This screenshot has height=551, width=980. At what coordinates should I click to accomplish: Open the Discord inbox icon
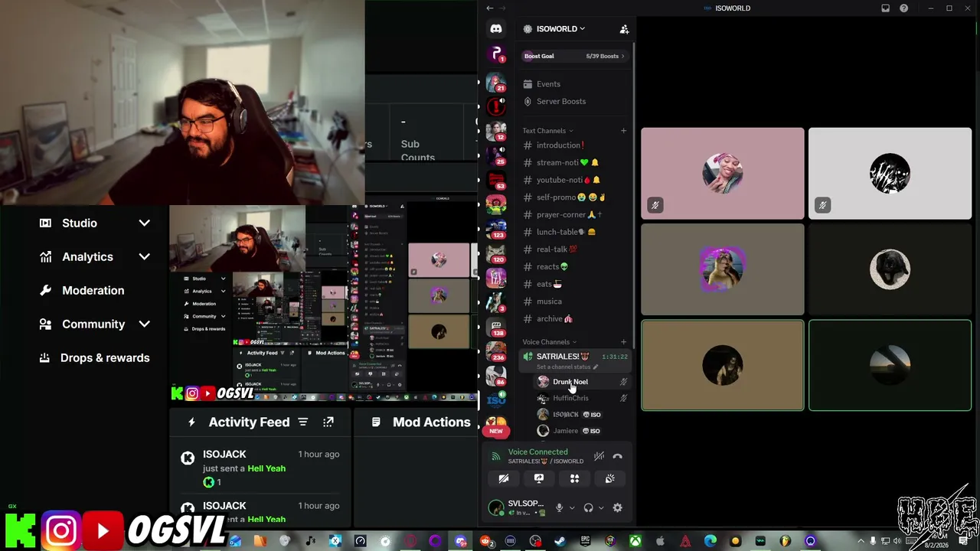(x=886, y=8)
